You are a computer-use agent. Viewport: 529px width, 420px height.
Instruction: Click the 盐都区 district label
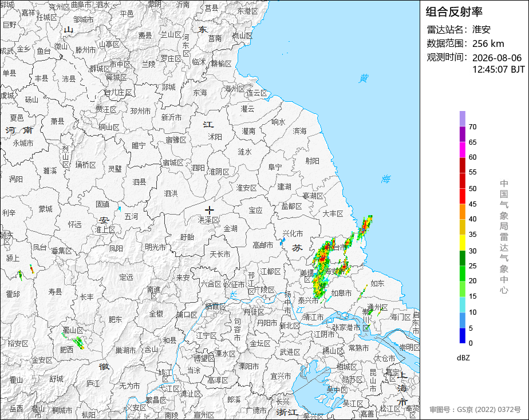(x=291, y=206)
